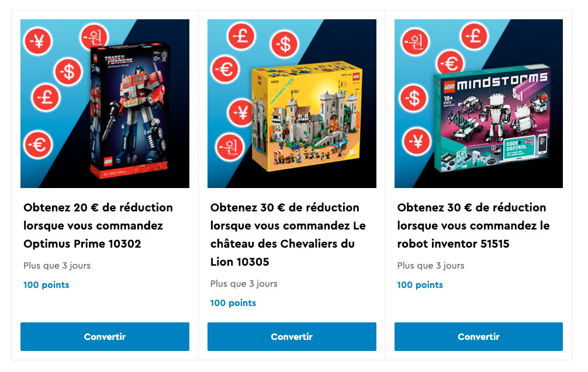Image resolution: width=588 pixels, height=372 pixels.
Task: Click dollar icon on Optimus Prime image
Action: point(68,72)
